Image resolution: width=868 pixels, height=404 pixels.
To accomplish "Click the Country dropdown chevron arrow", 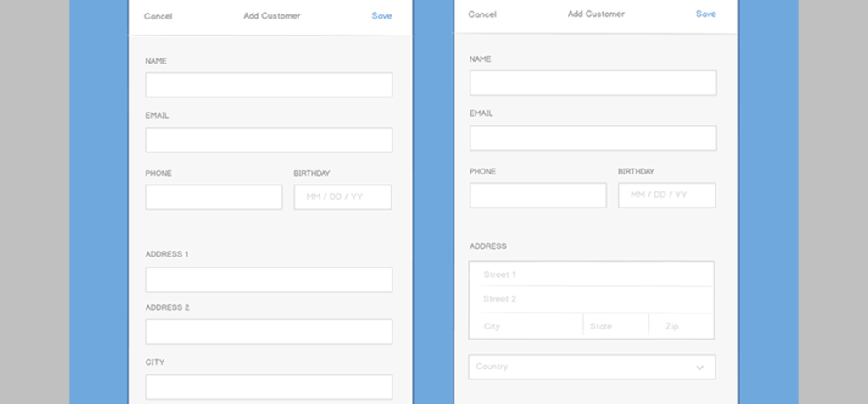I will pyautogui.click(x=699, y=368).
